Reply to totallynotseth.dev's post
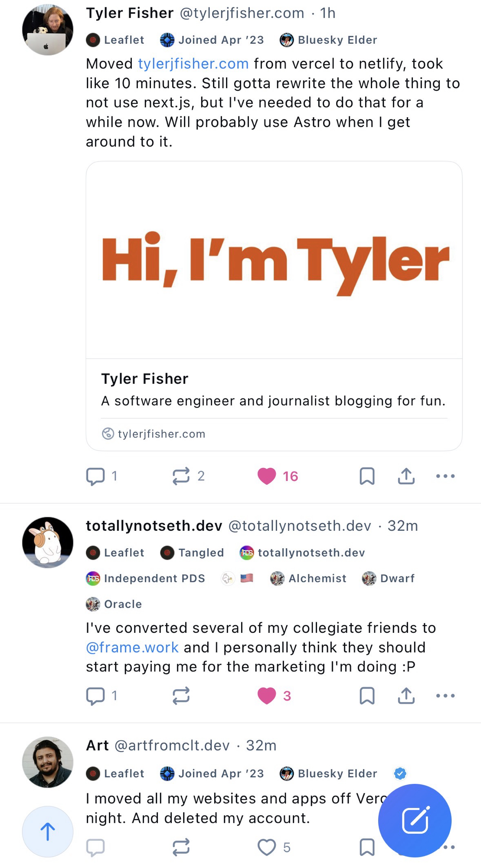 (95, 696)
